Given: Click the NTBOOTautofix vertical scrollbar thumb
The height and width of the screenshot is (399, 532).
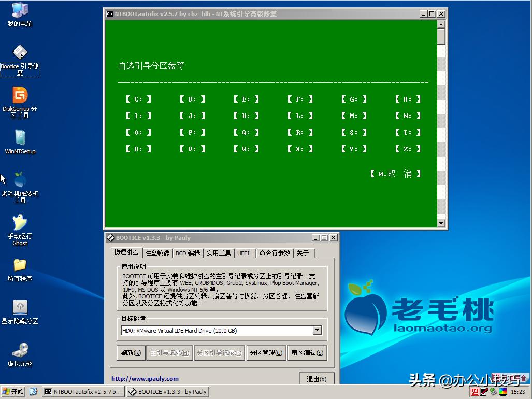Looking at the screenshot, I should tap(441, 36).
